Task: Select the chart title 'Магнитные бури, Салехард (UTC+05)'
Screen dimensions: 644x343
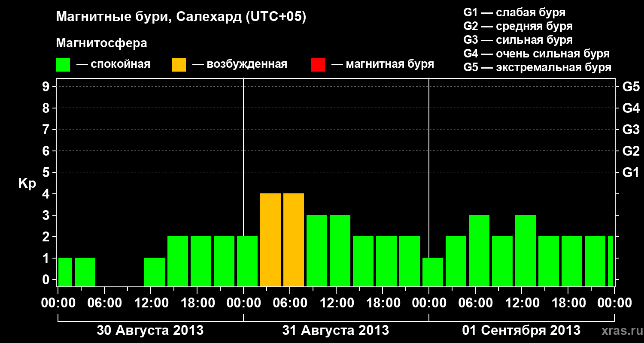Action: tap(181, 17)
